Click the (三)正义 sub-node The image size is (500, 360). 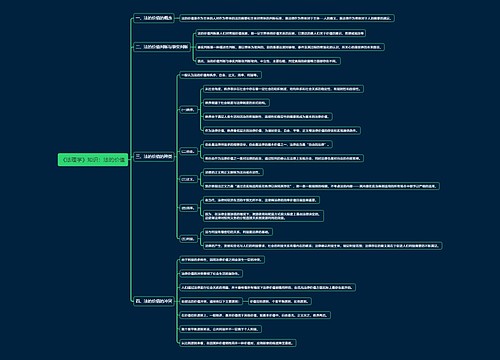pyautogui.click(x=189, y=179)
